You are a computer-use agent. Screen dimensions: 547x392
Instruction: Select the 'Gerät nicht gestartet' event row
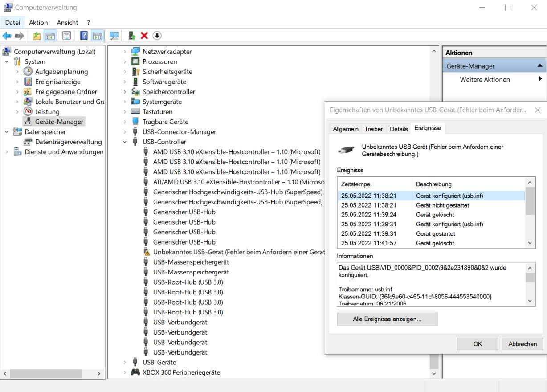pos(442,205)
